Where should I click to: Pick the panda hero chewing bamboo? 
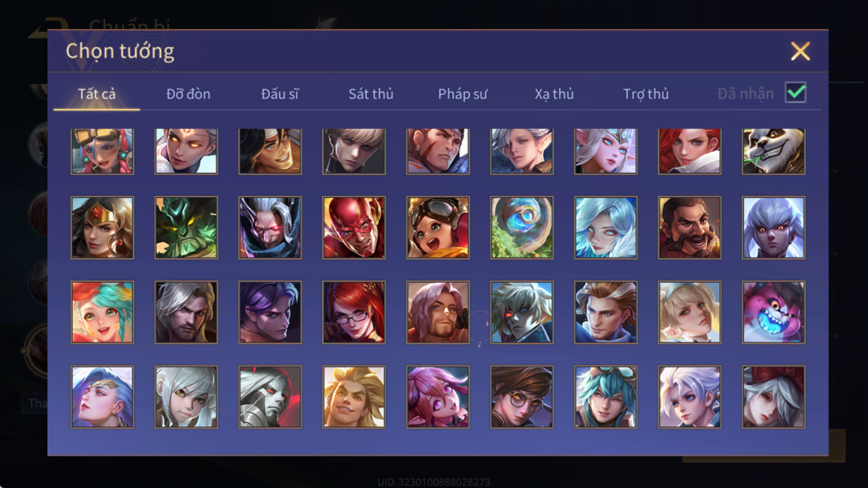[774, 151]
